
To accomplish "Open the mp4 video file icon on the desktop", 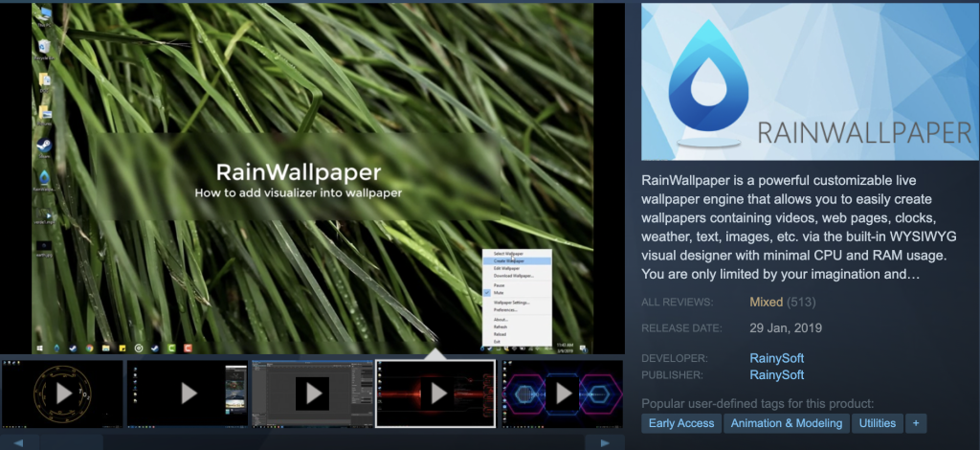I will pyautogui.click(x=44, y=215).
